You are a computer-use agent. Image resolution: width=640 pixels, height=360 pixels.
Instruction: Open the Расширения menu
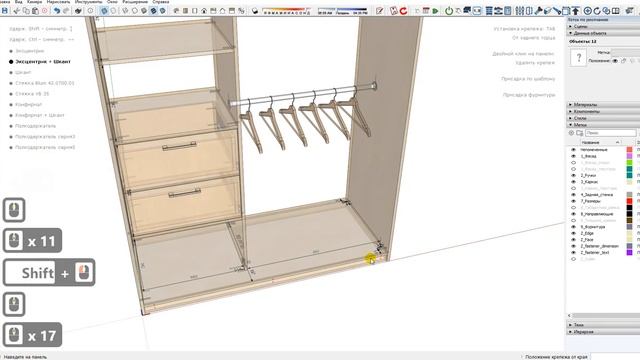pyautogui.click(x=135, y=2)
